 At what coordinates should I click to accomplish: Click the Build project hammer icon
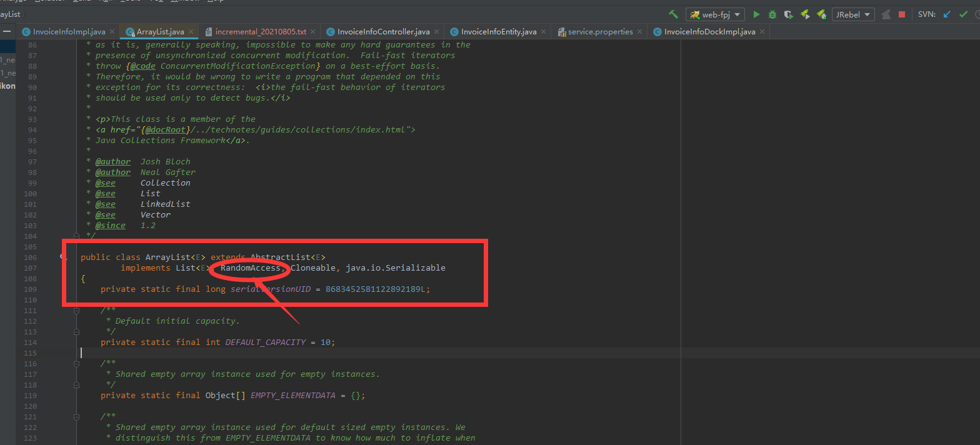coord(673,14)
